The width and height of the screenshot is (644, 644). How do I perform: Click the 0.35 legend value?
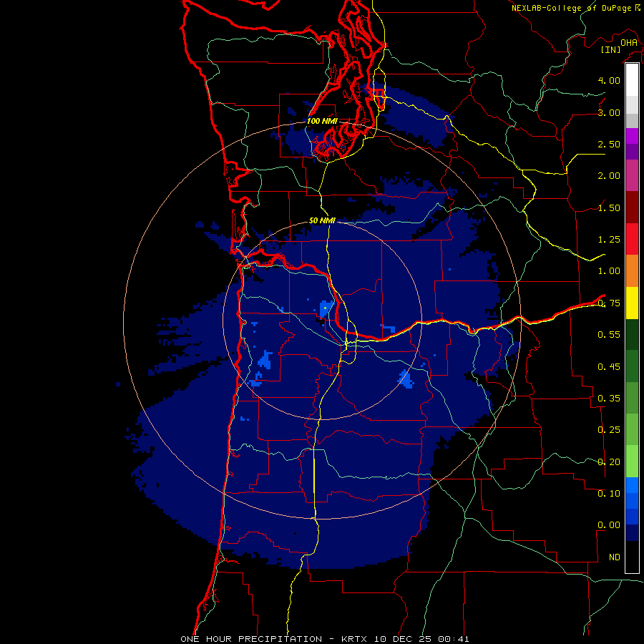[609, 399]
